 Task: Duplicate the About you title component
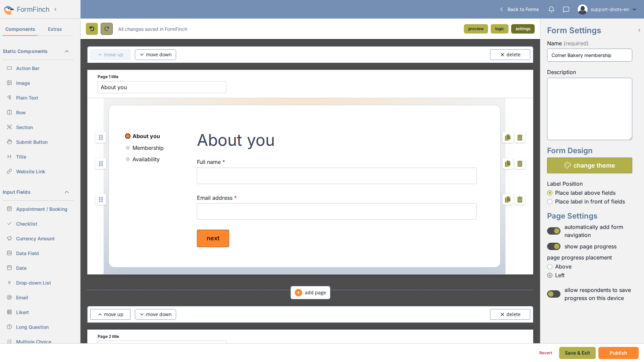click(508, 137)
